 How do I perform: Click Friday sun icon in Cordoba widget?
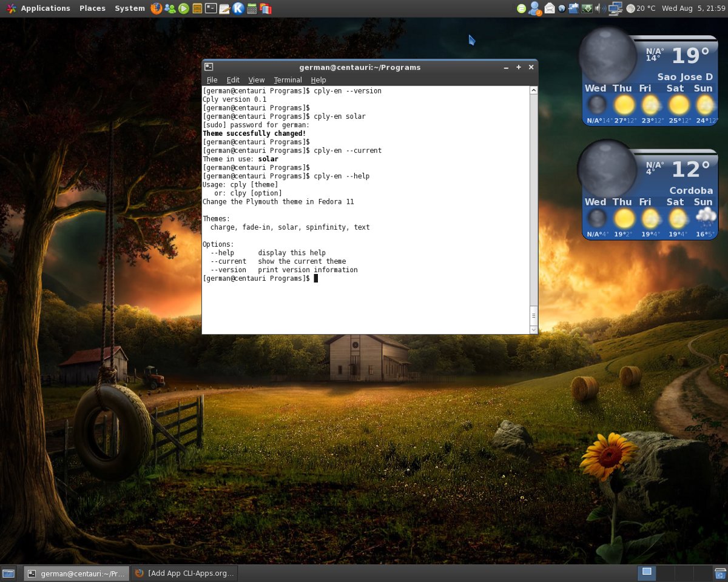click(x=650, y=218)
